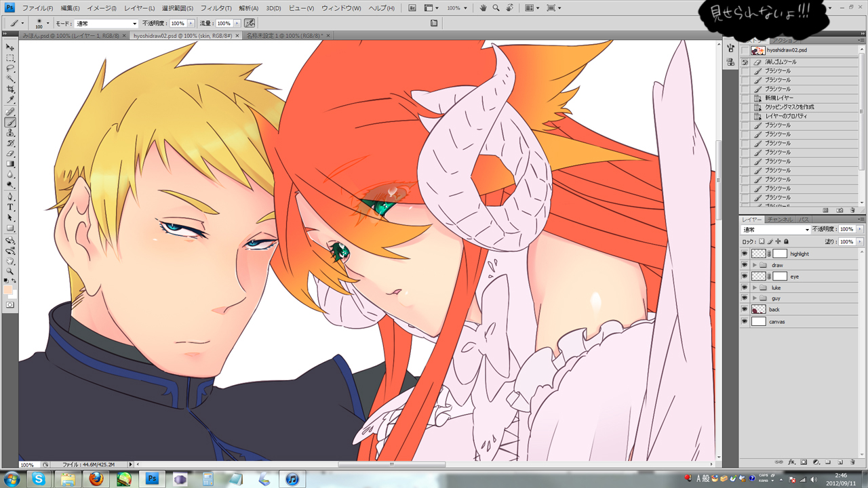Open the ファイル(F) menu
The height and width of the screenshot is (488, 868).
(37, 8)
